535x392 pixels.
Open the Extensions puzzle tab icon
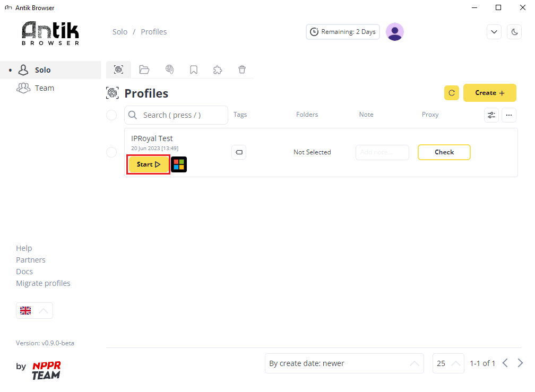[x=218, y=70]
